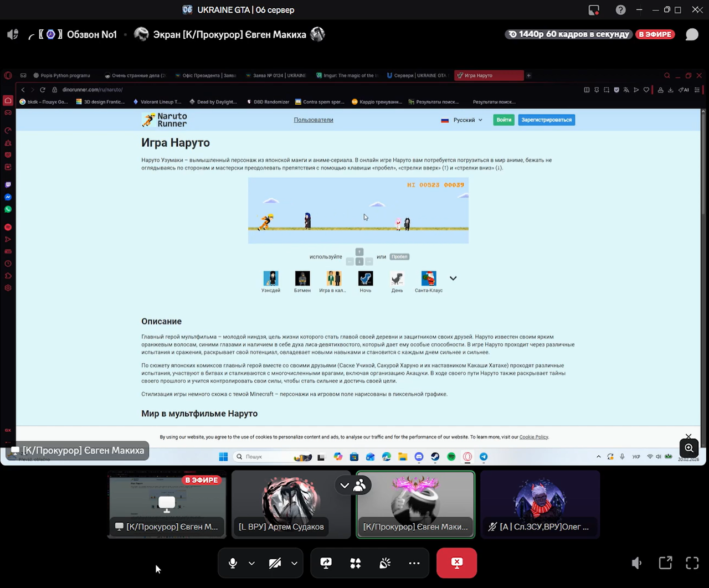This screenshot has height=588, width=709.
Task: Pop out the call window
Action: pyautogui.click(x=665, y=563)
